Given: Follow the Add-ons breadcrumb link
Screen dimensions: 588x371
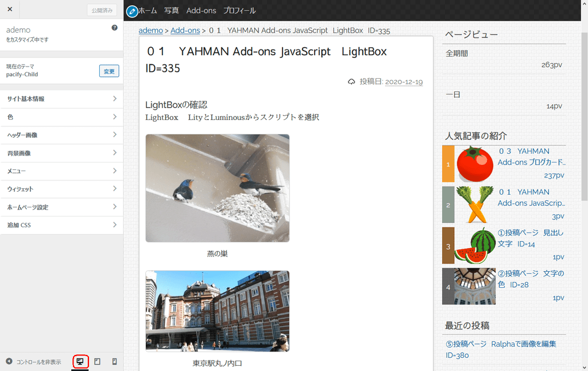Looking at the screenshot, I should pos(185,30).
